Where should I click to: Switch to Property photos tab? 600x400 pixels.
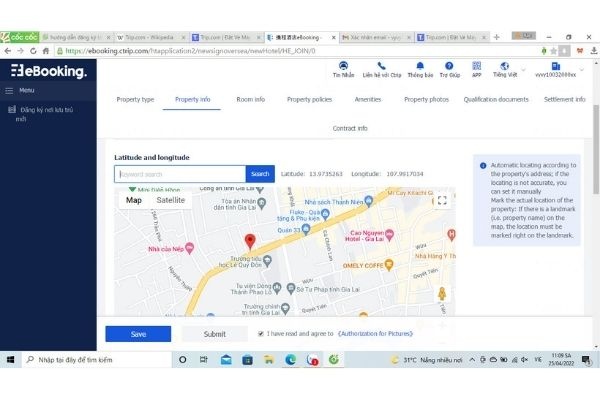pyautogui.click(x=426, y=100)
